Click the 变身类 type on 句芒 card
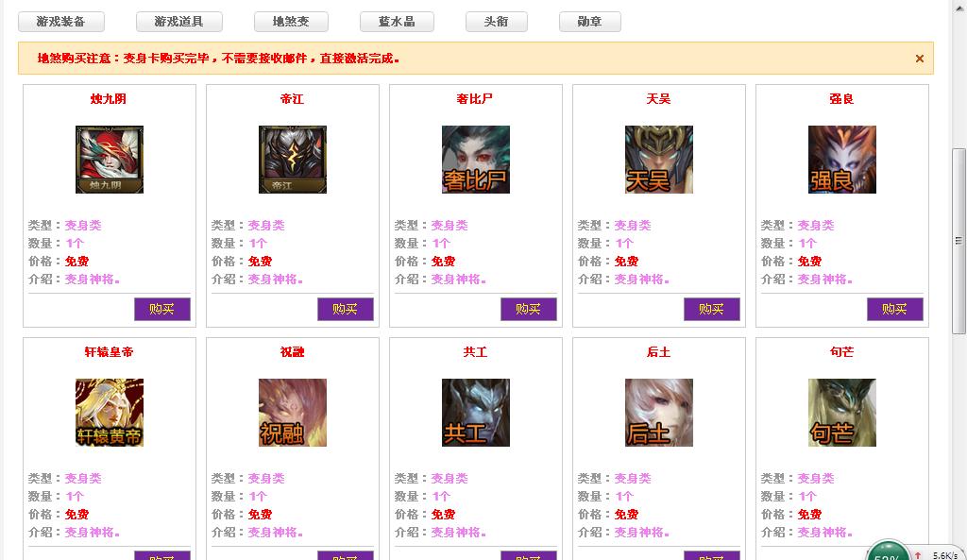This screenshot has height=560, width=967. pos(816,479)
